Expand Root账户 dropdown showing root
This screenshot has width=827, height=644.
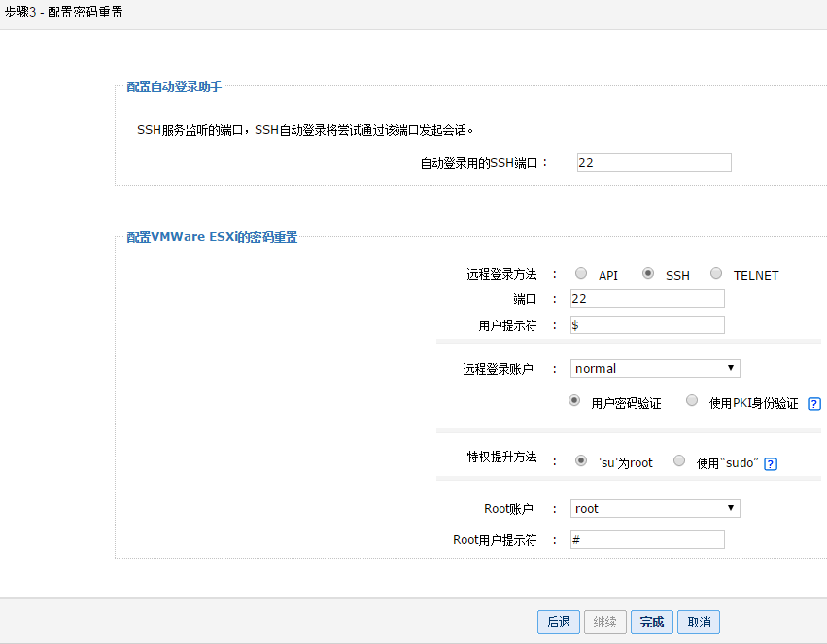(x=655, y=509)
